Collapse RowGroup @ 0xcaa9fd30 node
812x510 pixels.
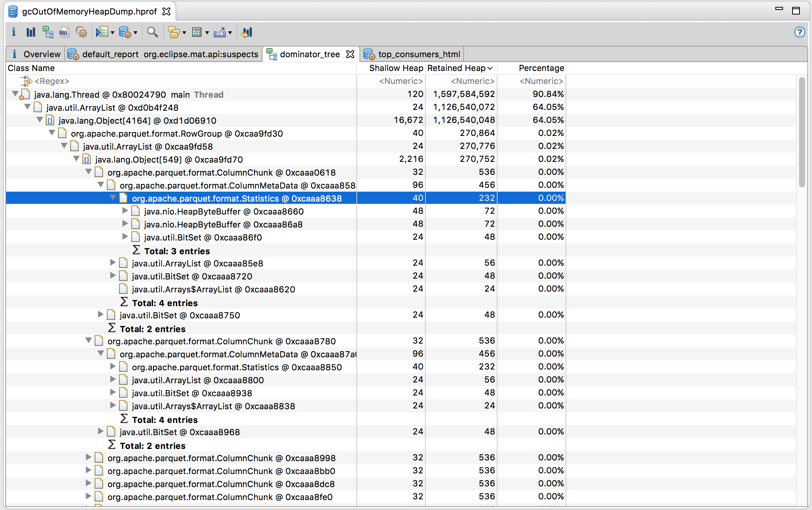(x=52, y=133)
